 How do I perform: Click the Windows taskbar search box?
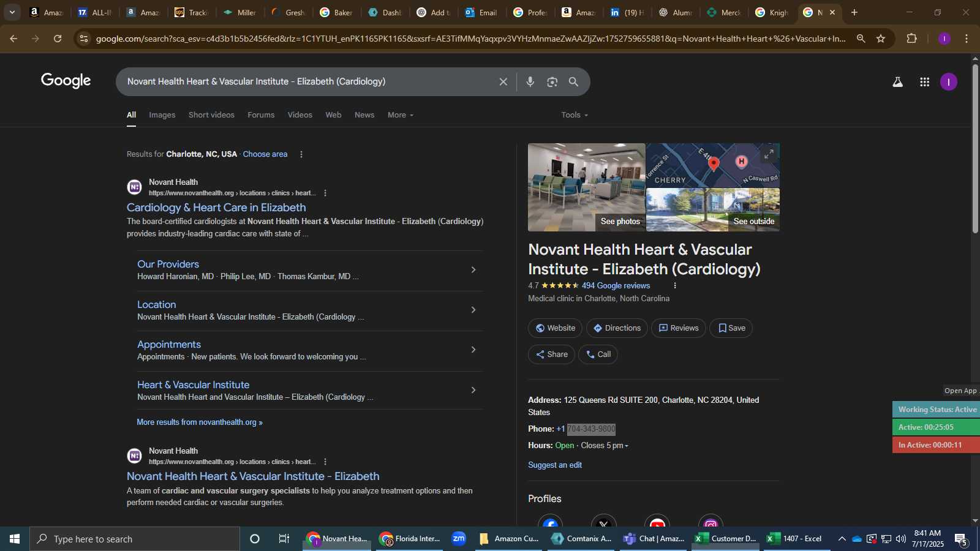(135, 539)
